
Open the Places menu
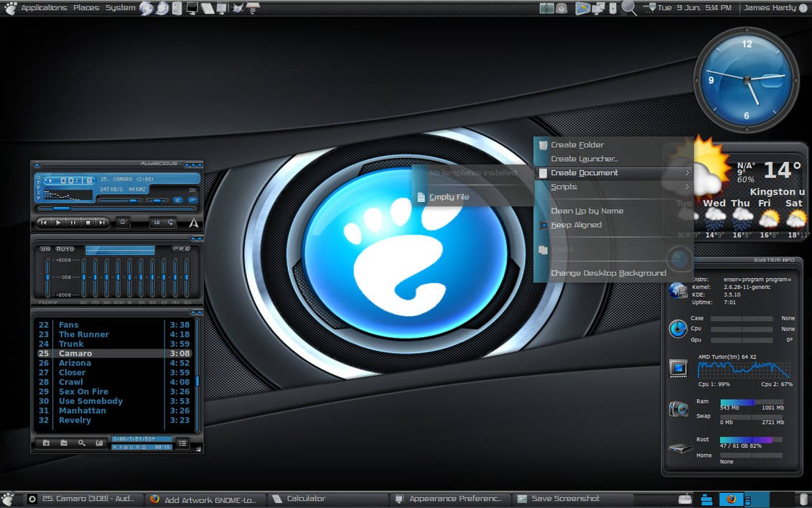86,8
